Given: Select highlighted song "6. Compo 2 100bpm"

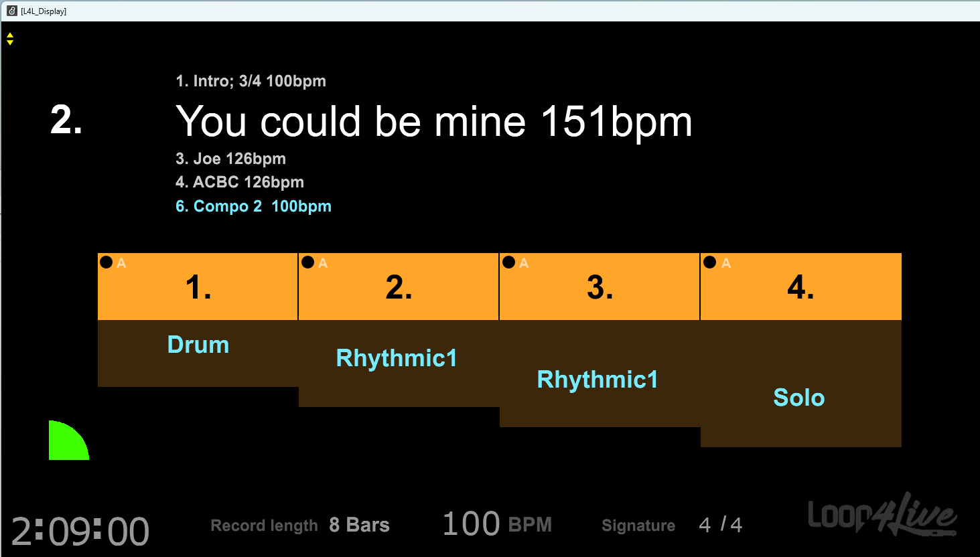Looking at the screenshot, I should coord(254,206).
